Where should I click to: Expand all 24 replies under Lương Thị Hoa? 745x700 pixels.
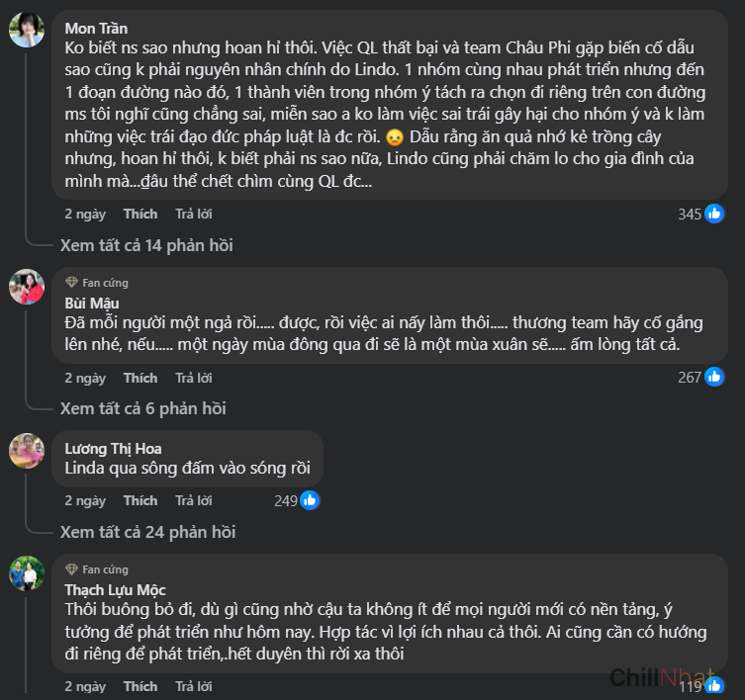[x=147, y=532]
